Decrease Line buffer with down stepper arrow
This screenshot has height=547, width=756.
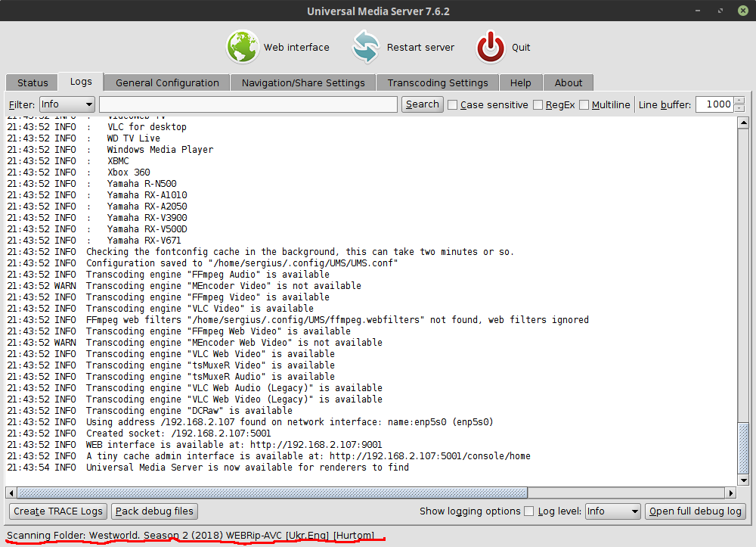point(739,108)
